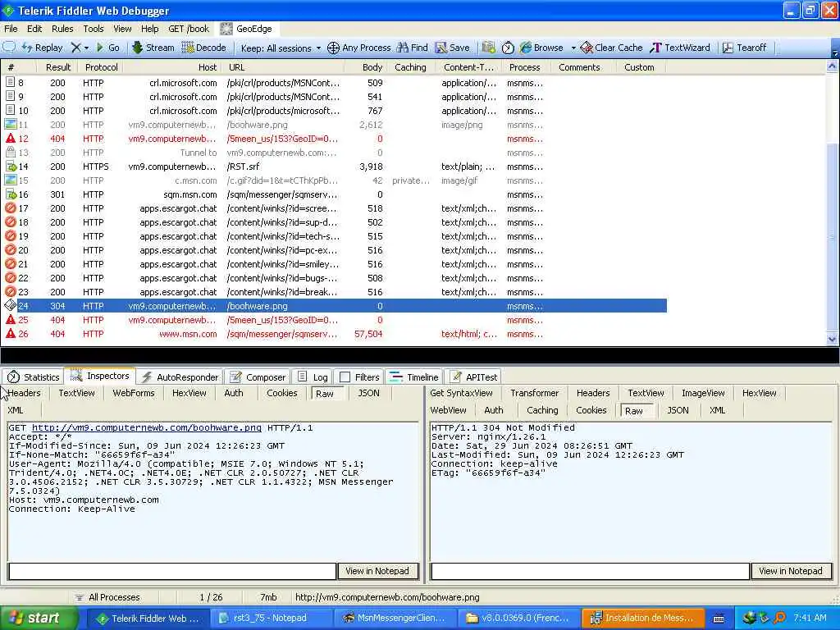Save sessions with the Save button
Viewport: 840px width, 630px height.
point(452,48)
